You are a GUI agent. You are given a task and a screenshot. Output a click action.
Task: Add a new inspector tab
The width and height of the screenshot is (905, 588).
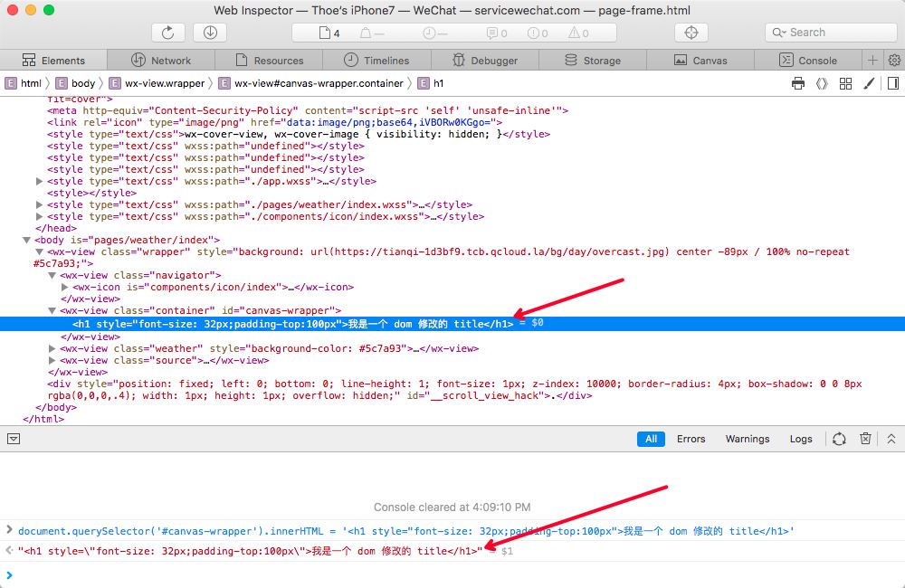(x=872, y=60)
